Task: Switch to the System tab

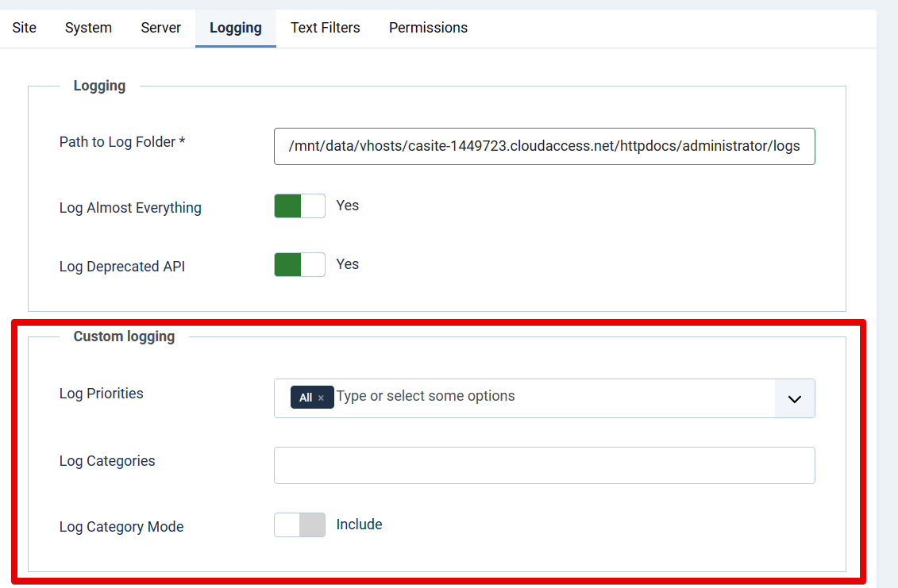Action: tap(88, 28)
